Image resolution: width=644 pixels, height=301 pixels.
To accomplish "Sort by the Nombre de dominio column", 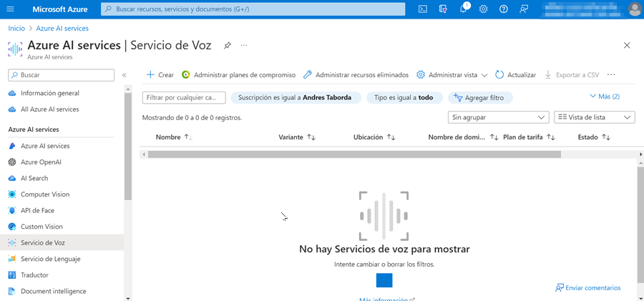I will click(x=463, y=137).
